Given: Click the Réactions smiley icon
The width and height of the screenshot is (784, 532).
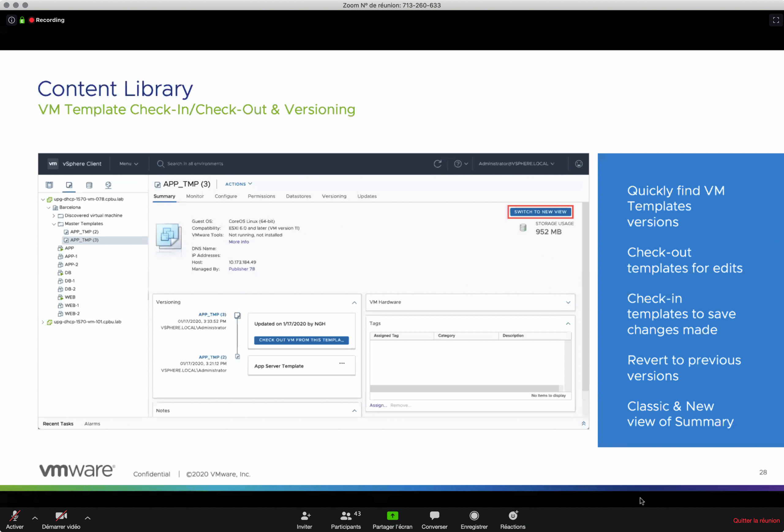Looking at the screenshot, I should [x=512, y=515].
